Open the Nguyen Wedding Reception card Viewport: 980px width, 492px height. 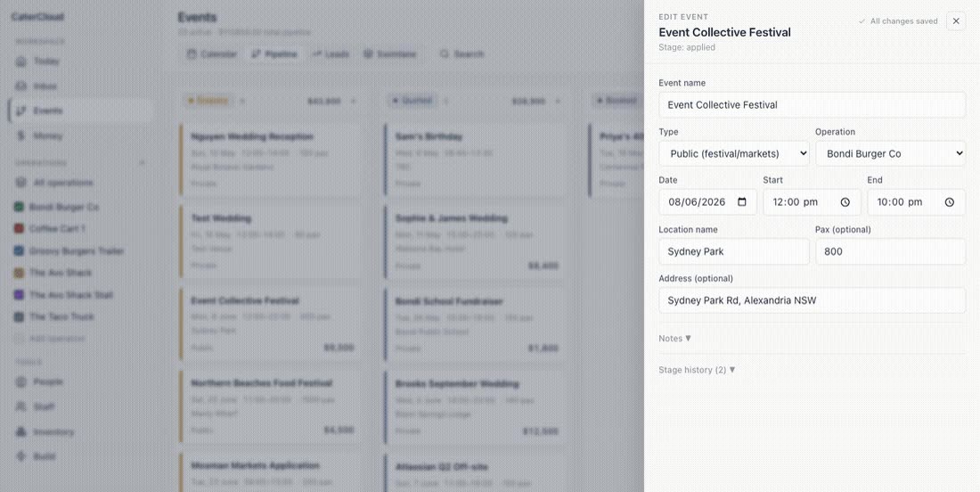click(270, 160)
